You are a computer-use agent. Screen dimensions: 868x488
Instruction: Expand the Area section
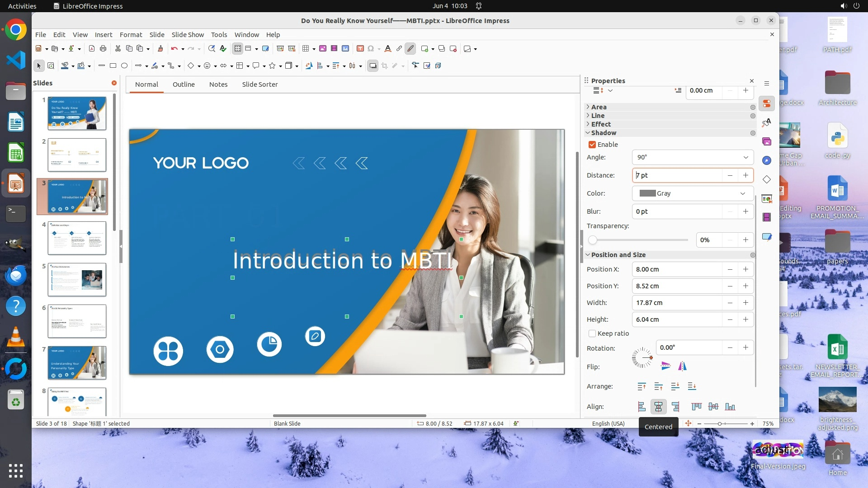pyautogui.click(x=599, y=107)
